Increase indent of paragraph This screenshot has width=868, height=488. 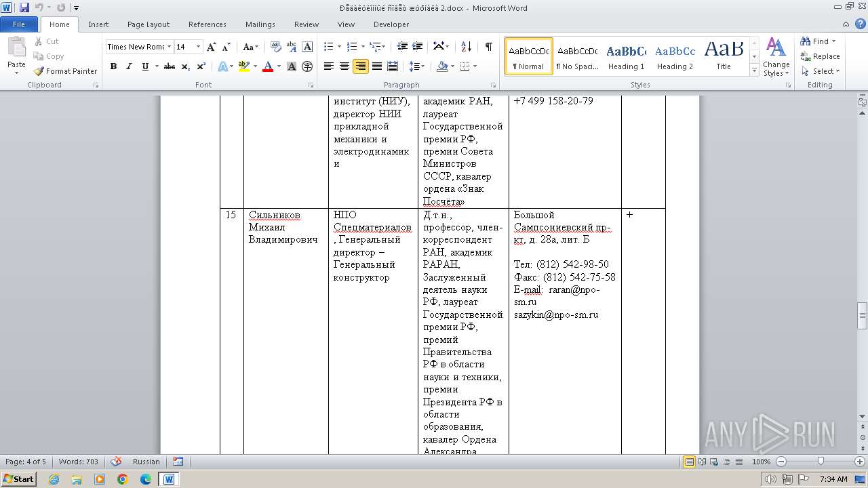pos(418,47)
